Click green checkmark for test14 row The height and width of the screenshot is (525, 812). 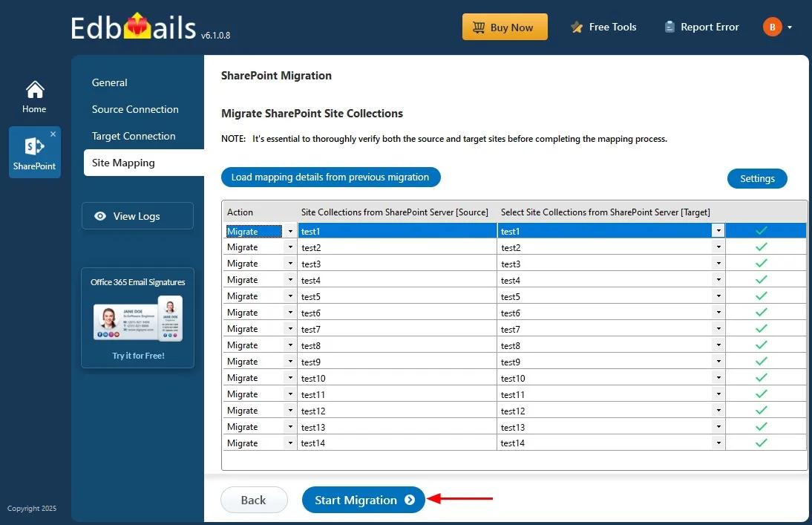point(761,443)
